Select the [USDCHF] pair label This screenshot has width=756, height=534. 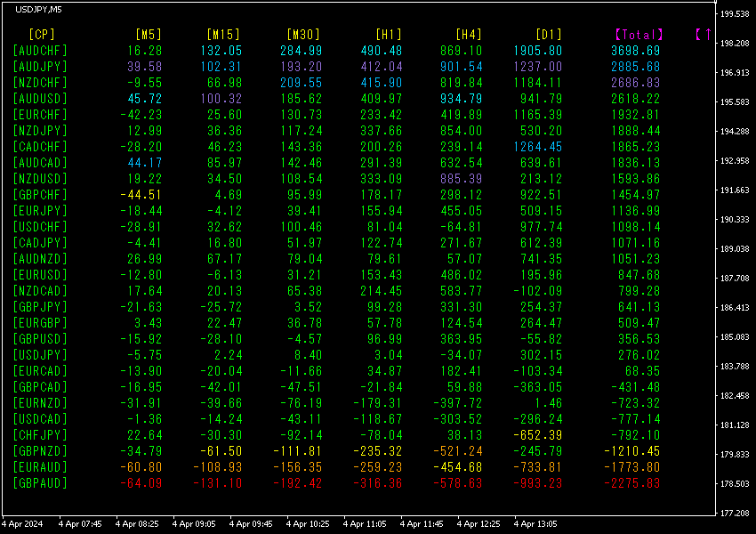pos(40,227)
